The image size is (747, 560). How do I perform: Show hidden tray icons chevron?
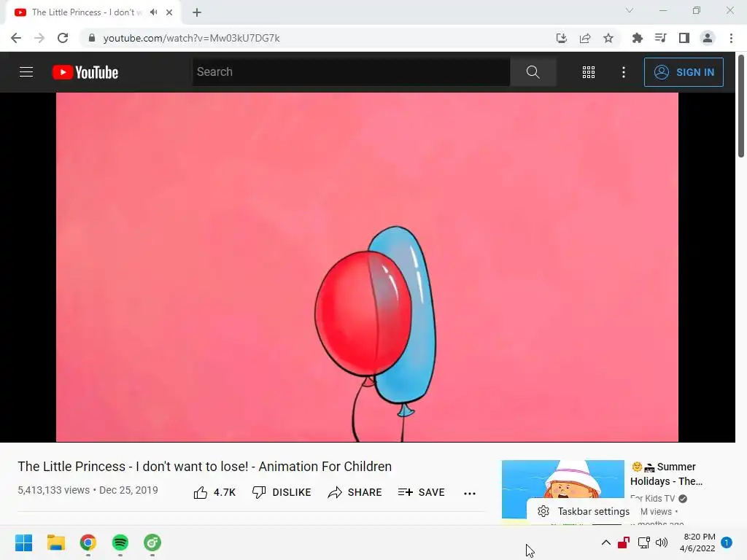606,542
